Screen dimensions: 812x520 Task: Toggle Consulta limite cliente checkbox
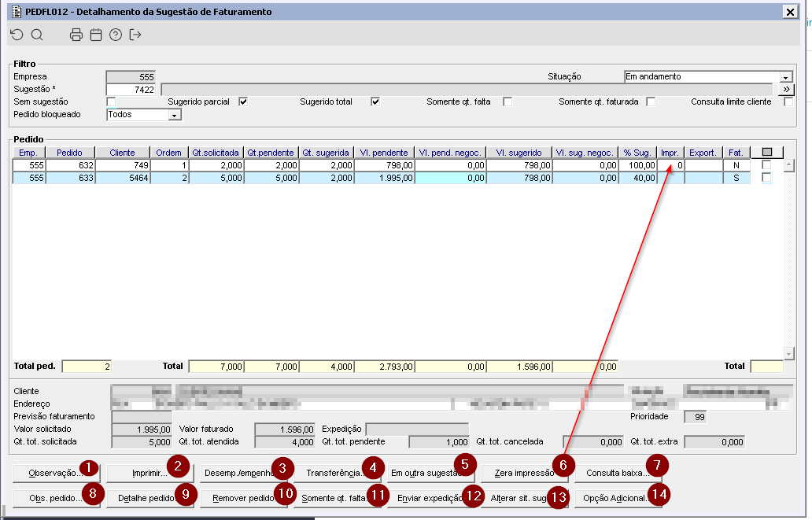point(788,102)
